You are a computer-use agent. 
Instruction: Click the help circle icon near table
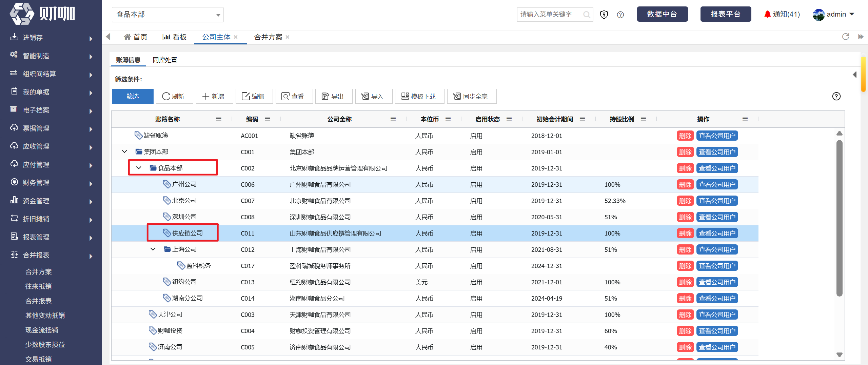click(836, 96)
